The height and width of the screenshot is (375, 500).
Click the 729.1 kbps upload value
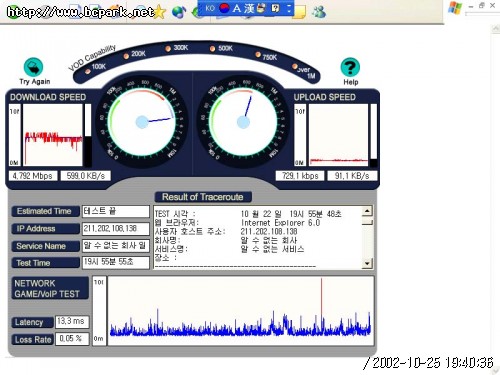(300, 176)
